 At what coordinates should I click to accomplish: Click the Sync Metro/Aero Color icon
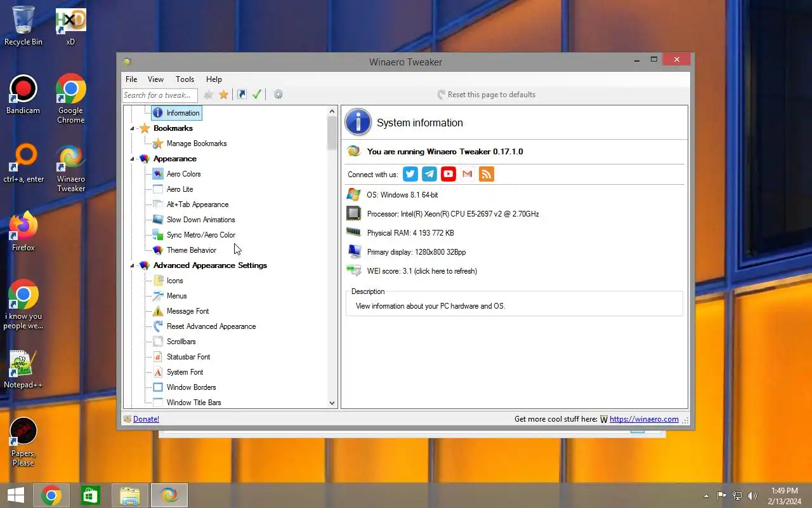158,235
